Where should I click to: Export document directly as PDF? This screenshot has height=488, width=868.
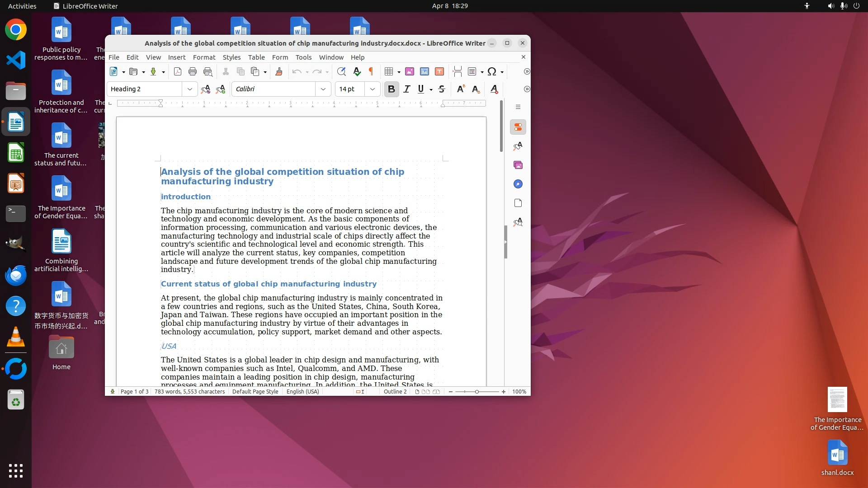(178, 71)
